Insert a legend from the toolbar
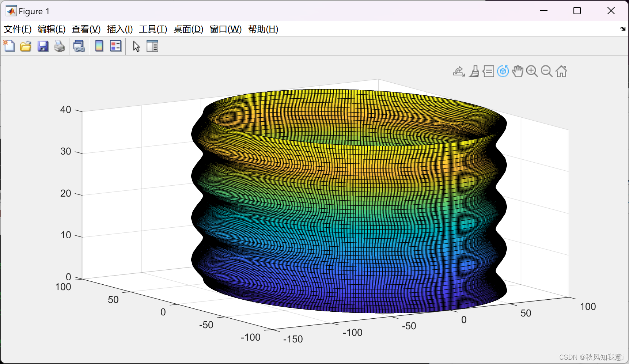 coord(116,46)
